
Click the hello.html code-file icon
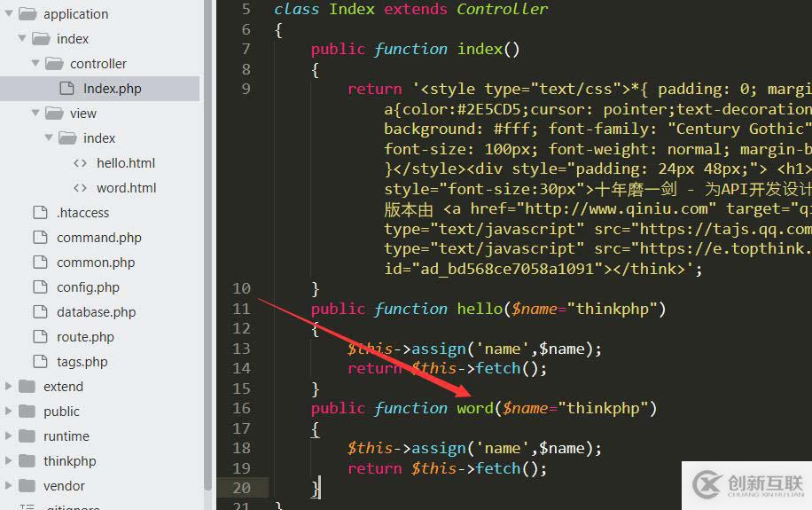tap(80, 162)
